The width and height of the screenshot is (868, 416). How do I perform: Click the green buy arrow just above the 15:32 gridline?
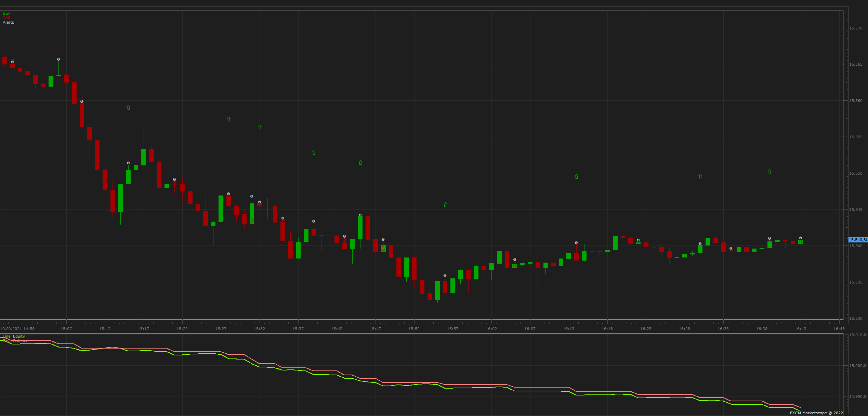[260, 127]
